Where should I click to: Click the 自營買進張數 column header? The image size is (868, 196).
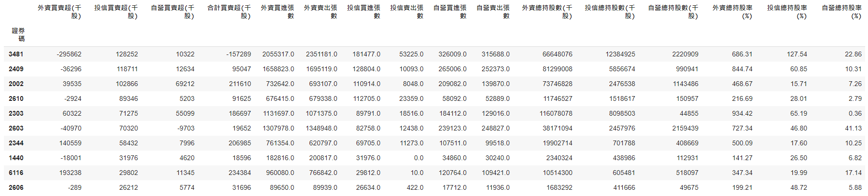pos(450,12)
